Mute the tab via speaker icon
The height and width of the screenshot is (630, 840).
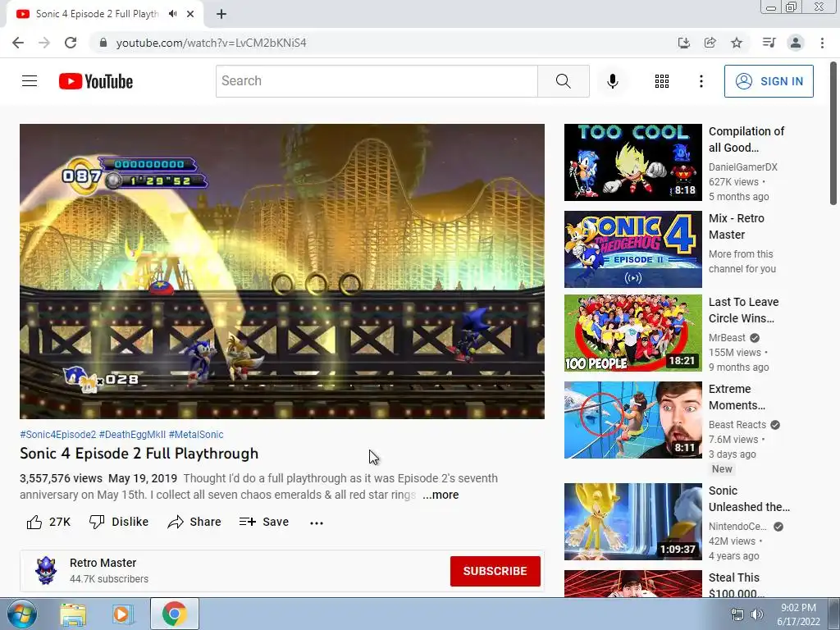tap(172, 14)
